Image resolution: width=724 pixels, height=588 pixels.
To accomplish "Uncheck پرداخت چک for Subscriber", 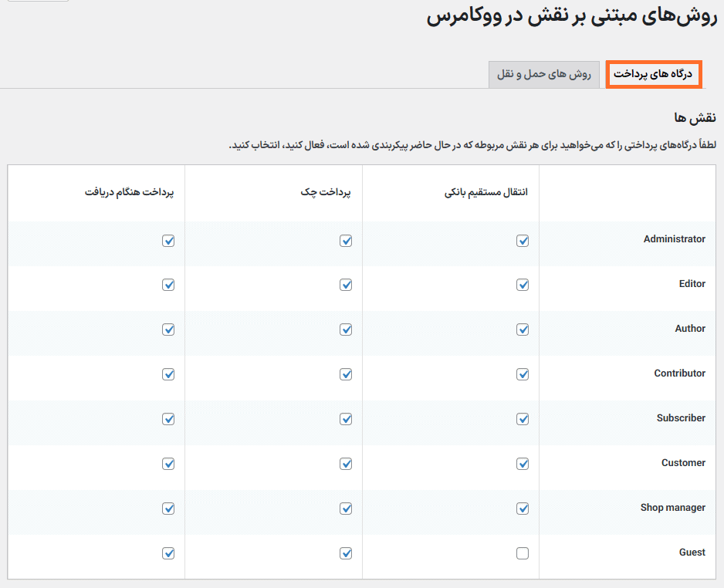I will (346, 419).
